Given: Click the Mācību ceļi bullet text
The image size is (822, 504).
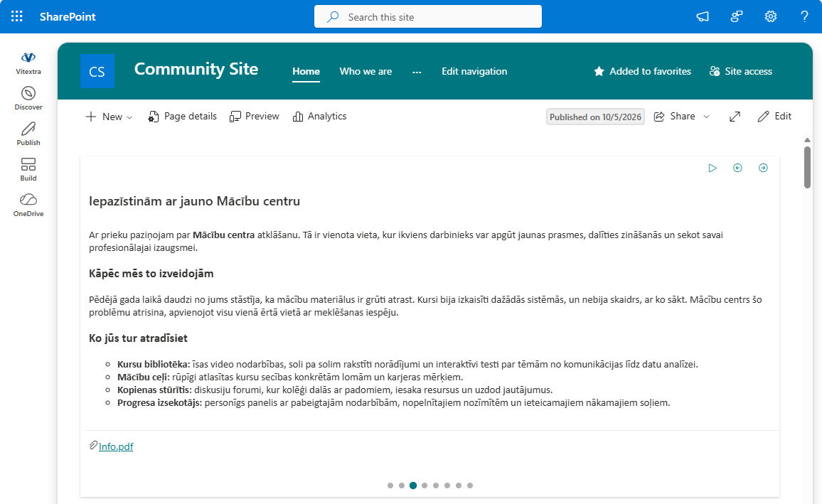Looking at the screenshot, I should [290, 377].
